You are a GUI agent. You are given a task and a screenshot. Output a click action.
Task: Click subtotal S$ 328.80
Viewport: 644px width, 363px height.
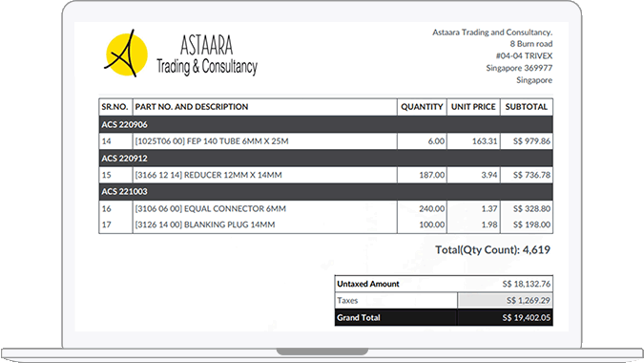coord(531,208)
